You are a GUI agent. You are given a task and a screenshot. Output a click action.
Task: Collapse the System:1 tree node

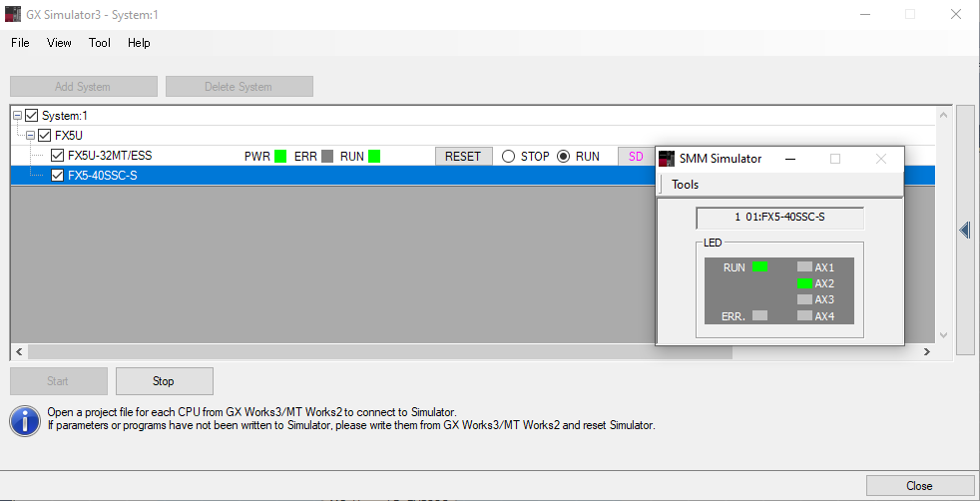pyautogui.click(x=18, y=116)
